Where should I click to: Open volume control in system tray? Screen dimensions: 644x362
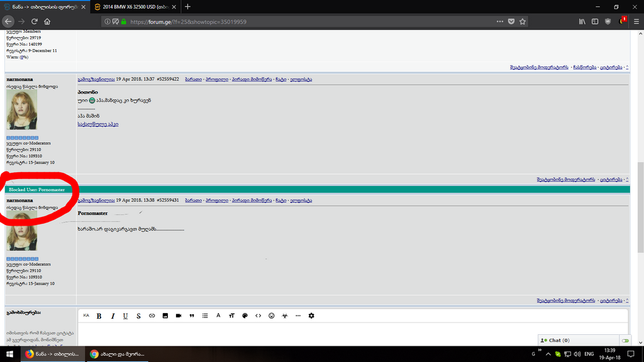(x=577, y=354)
